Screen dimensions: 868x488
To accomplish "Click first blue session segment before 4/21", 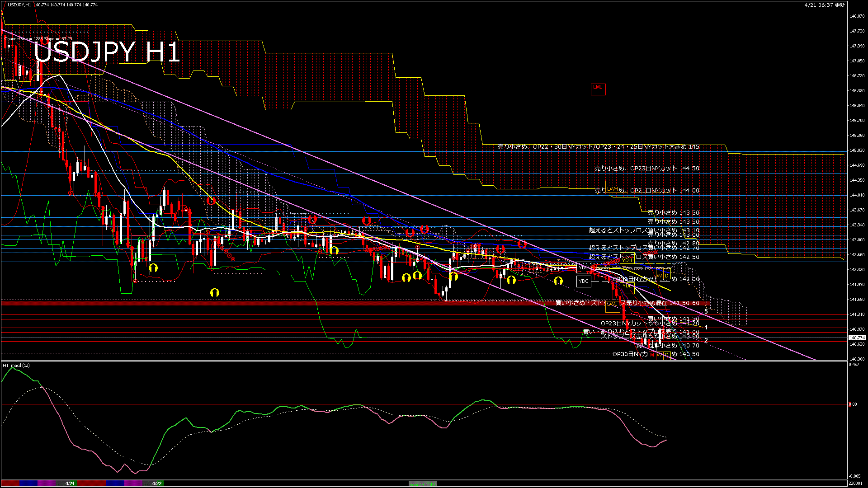I will [x=28, y=483].
